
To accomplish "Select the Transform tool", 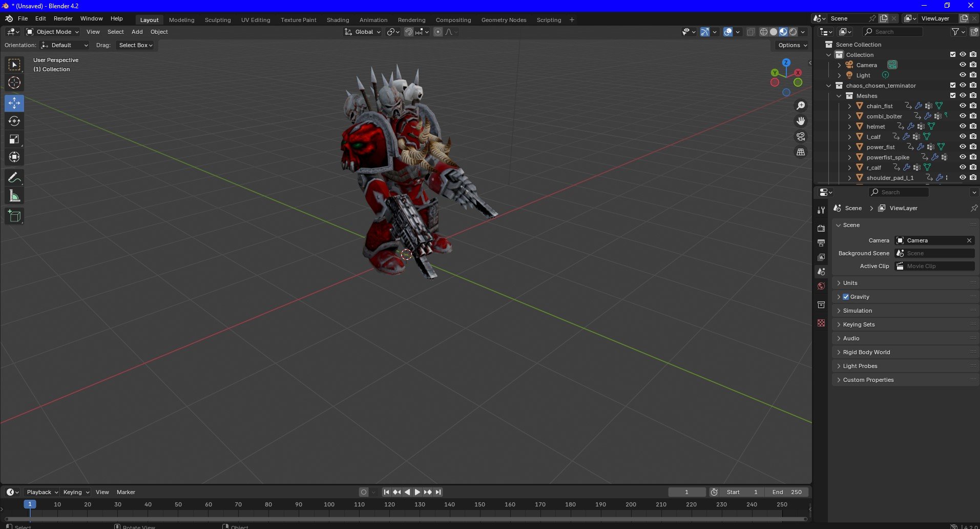I will click(x=14, y=157).
